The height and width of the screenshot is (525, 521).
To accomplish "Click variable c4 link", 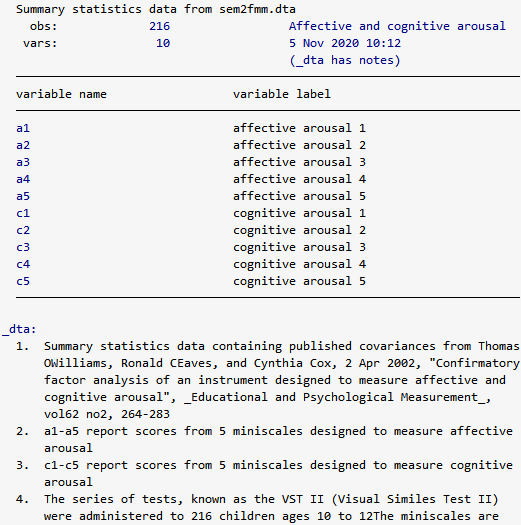I will [23, 264].
